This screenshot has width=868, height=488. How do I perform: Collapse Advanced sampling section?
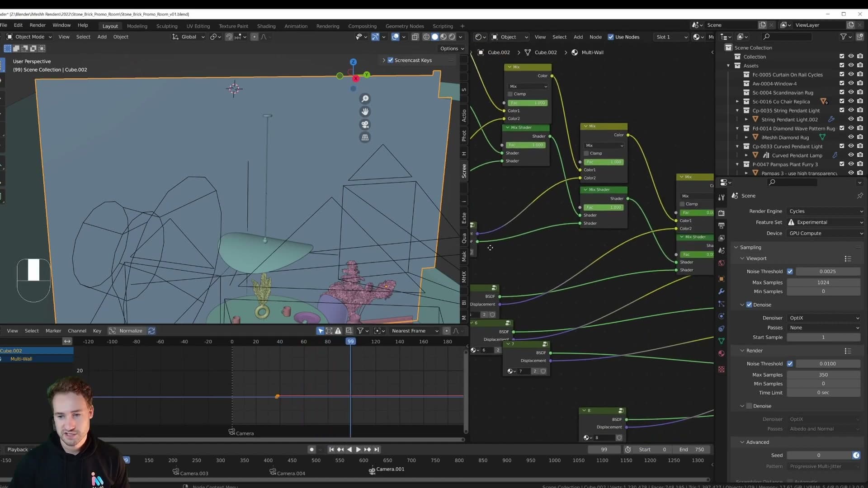[x=757, y=442]
